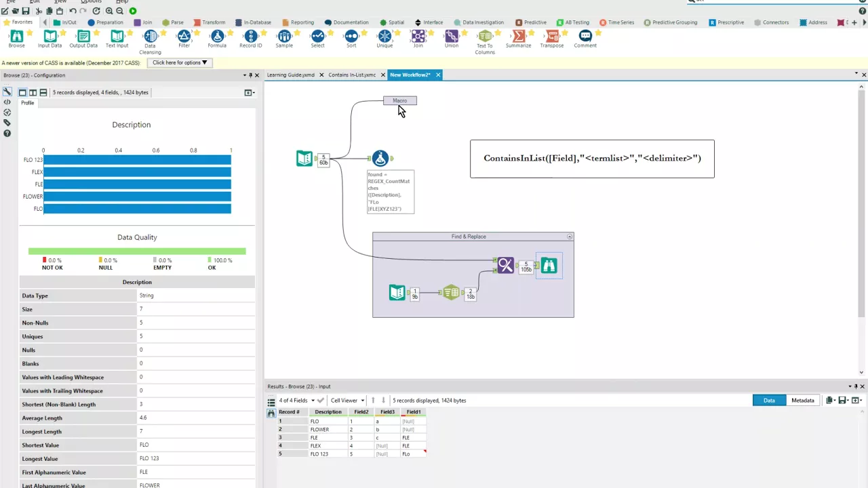Select the Formula tool in palette

[x=217, y=39]
